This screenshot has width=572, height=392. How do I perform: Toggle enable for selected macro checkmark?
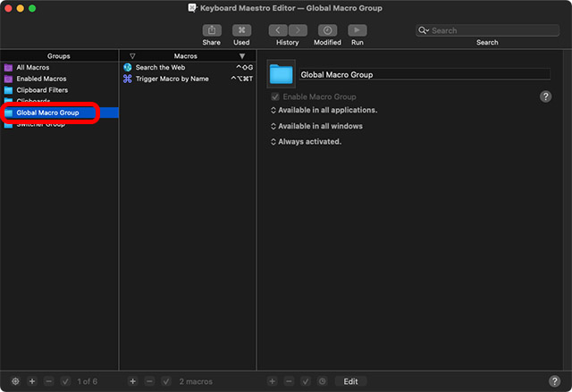tap(166, 381)
